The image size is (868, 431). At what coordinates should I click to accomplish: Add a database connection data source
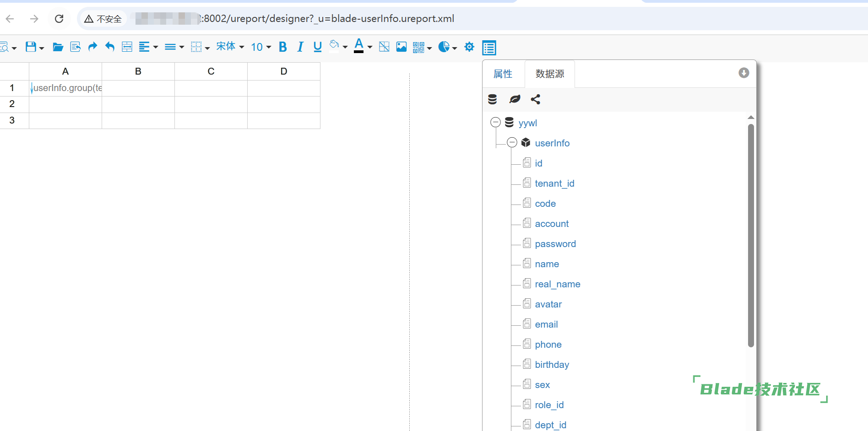click(x=493, y=99)
